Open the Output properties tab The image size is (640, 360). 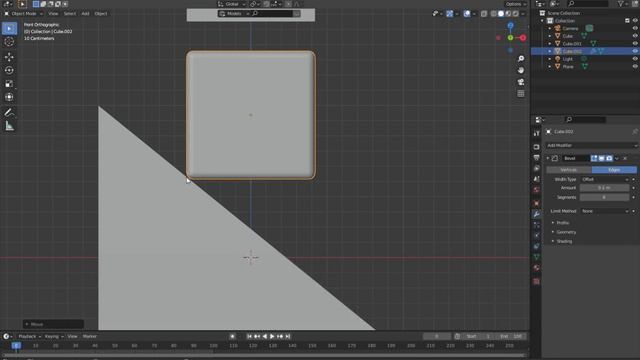(x=537, y=158)
